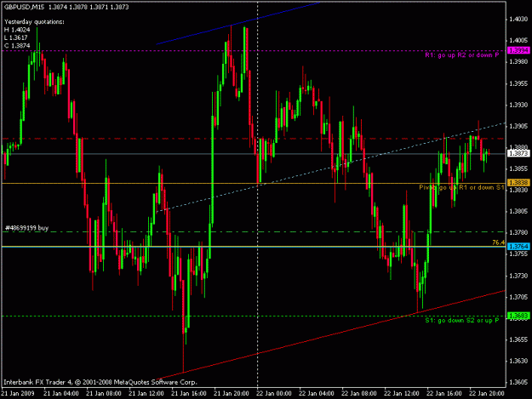Select the blue upper channel trendline
Screen dimensions: 532x399
(237, 23)
